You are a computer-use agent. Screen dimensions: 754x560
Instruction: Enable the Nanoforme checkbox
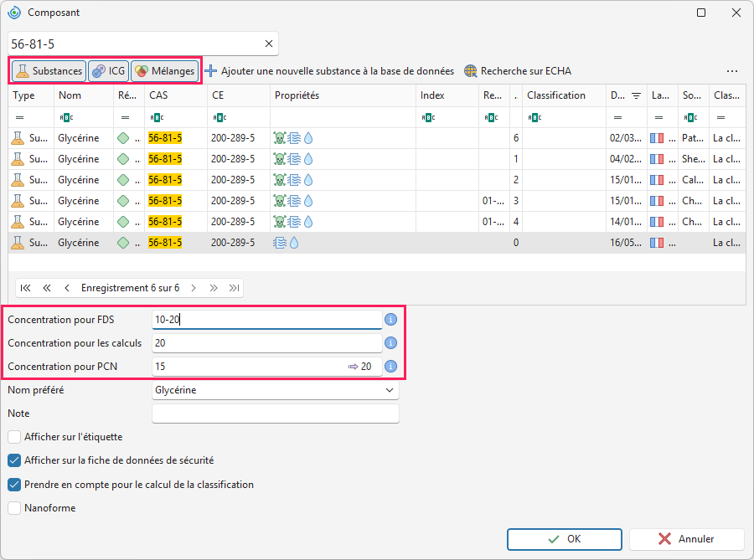coord(14,508)
